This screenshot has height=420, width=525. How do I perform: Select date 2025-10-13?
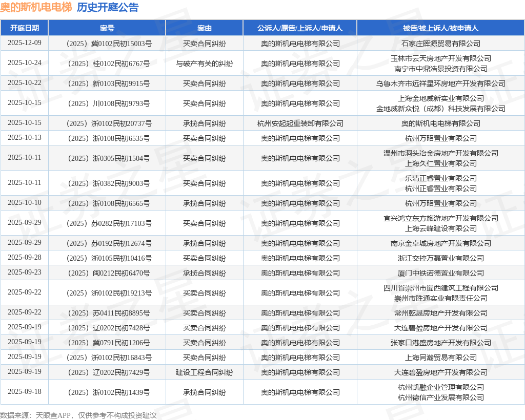coord(25,137)
